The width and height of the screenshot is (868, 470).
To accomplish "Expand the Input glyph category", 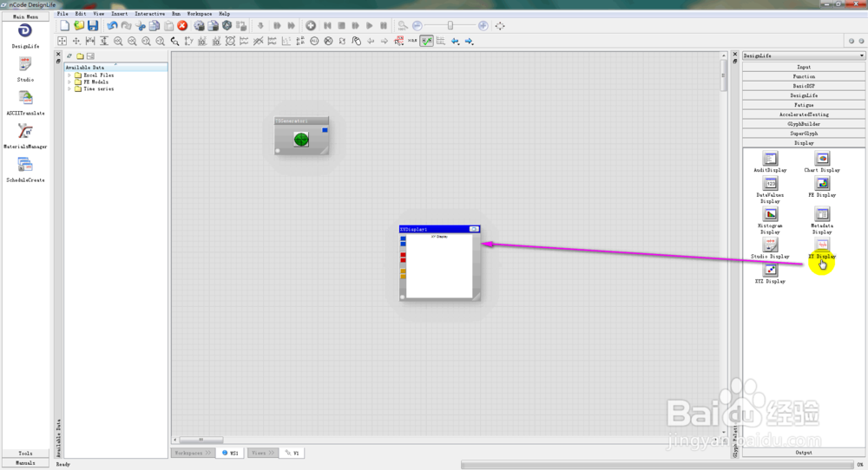I will 804,67.
